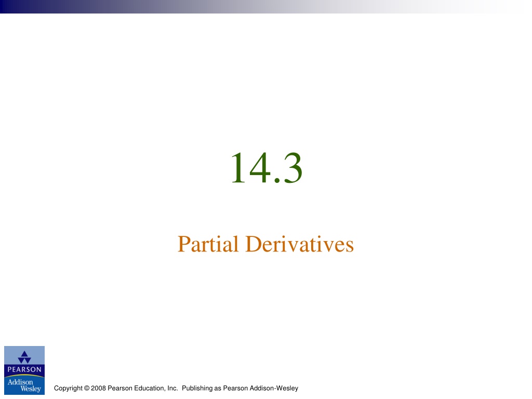Click the copyright 2008 Pearson Education line

(x=176, y=388)
